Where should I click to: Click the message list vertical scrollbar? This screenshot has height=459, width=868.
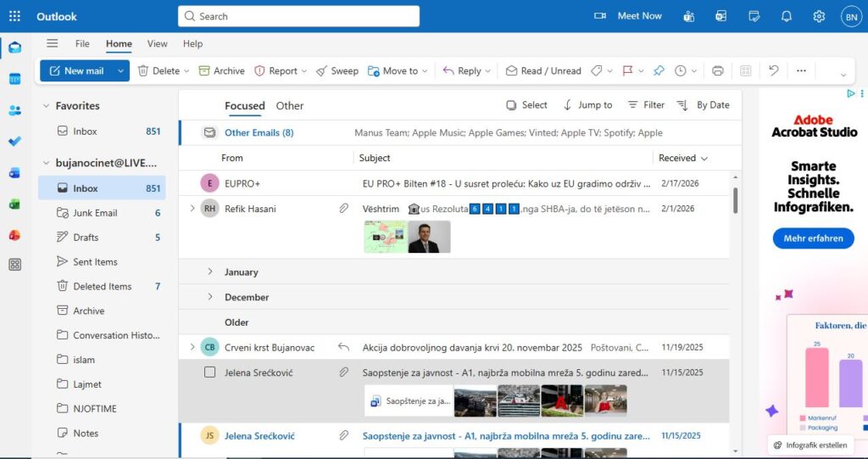coord(735,200)
